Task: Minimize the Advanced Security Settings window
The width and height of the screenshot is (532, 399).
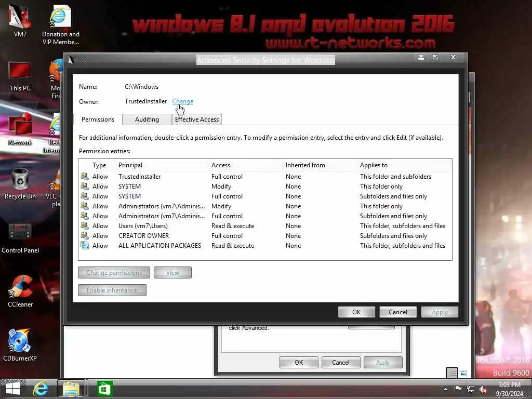Action: [421, 57]
